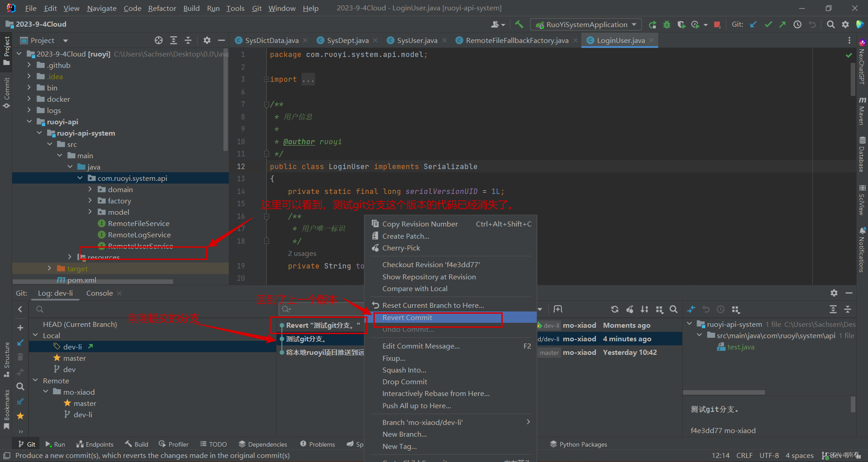868x462 pixels.
Task: Click the Git commit checkmark in main toolbar
Action: point(768,24)
